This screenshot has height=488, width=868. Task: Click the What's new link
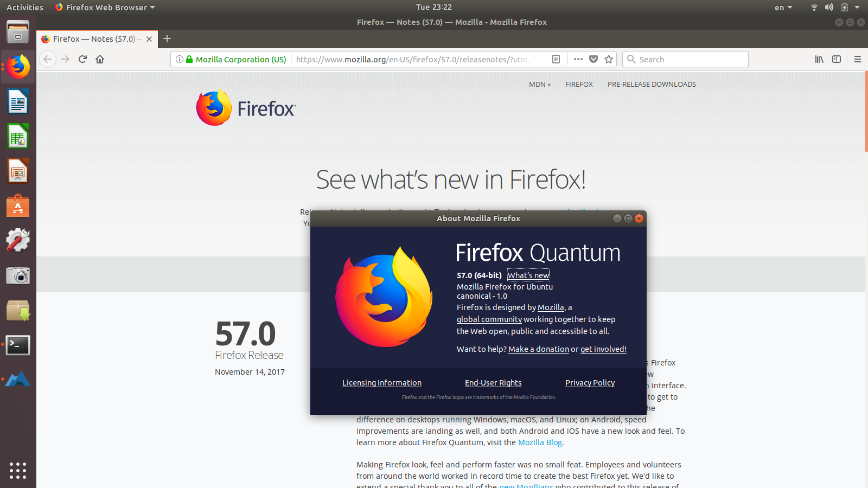[x=528, y=275]
